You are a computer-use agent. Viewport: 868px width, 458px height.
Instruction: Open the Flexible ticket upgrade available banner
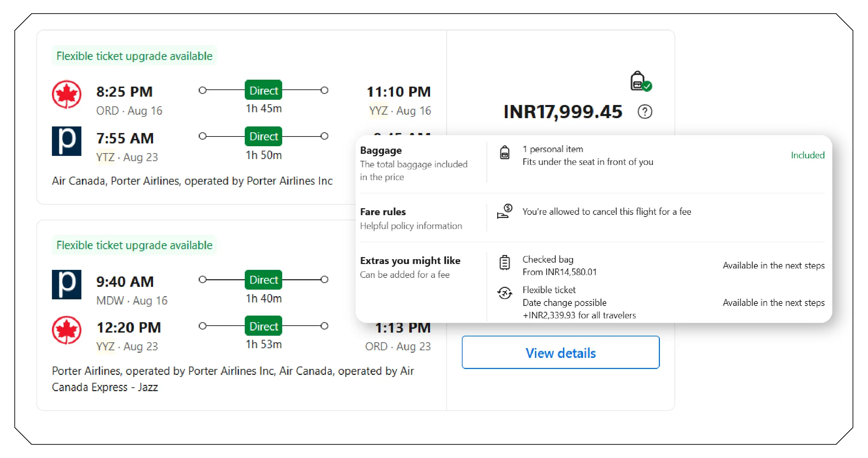(x=134, y=56)
